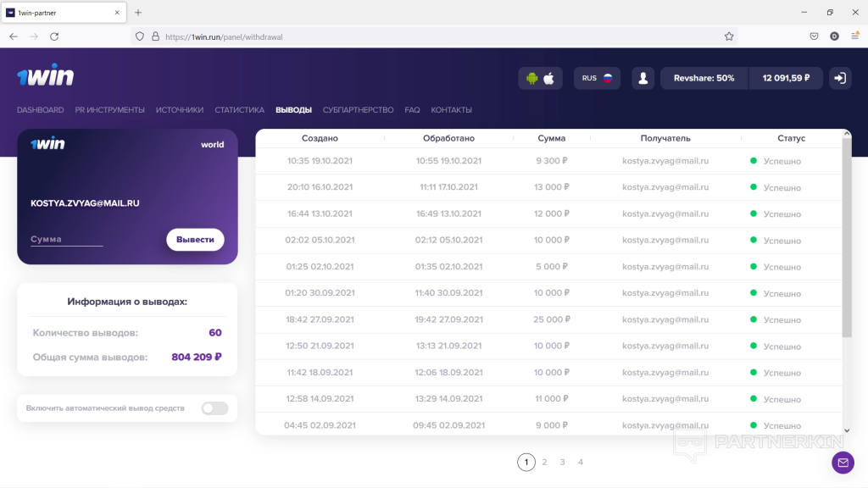Click the Статус column header
The height and width of the screenshot is (488, 868).
point(791,138)
